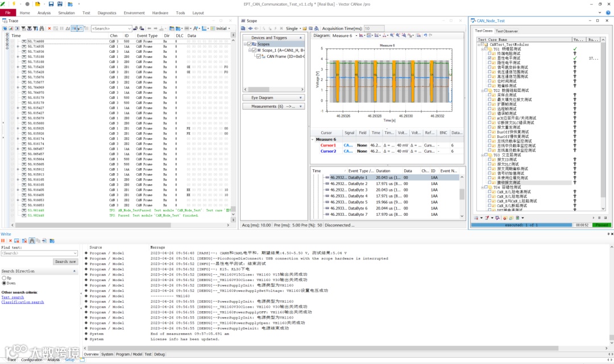614x364 pixels.
Task: Select the Up search direction radio button
Action: coord(4,278)
